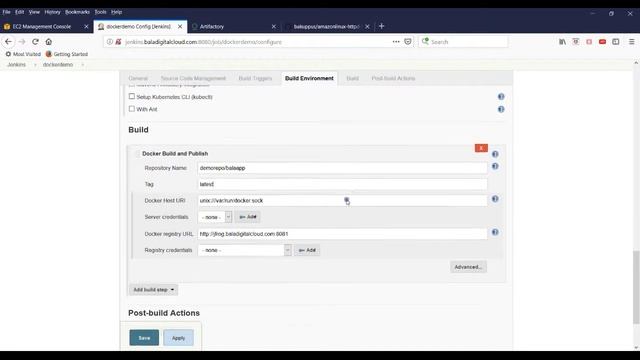Open help for Docker Build and Publish

495,154
